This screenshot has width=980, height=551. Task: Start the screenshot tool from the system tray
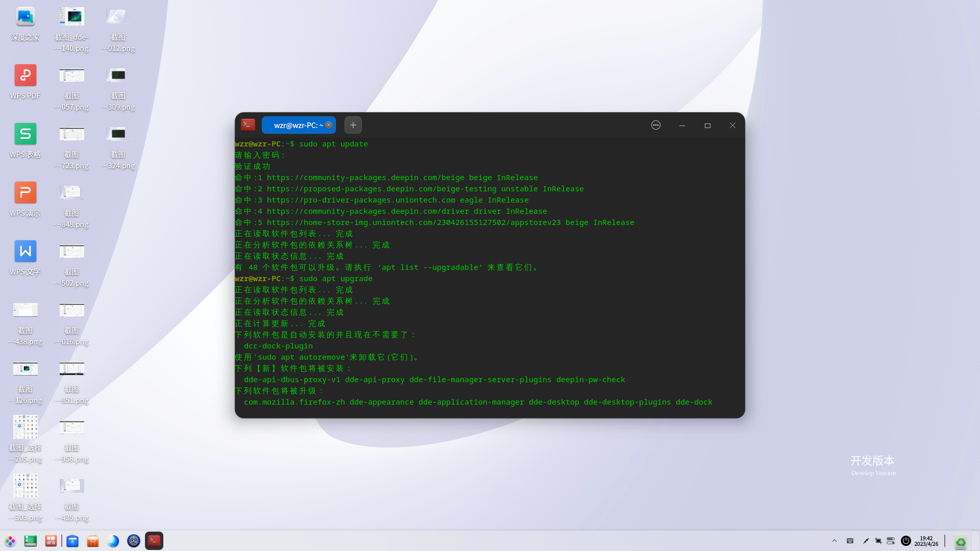pyautogui.click(x=878, y=541)
